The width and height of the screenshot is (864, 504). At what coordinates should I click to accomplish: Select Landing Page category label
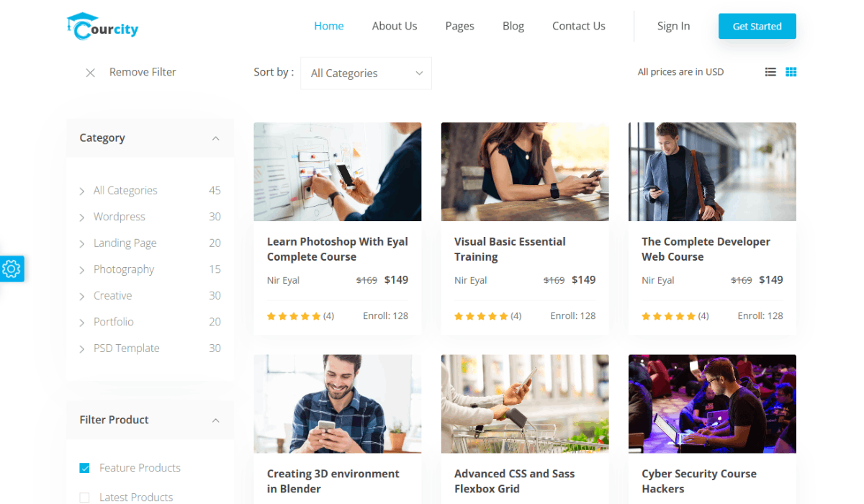tap(125, 243)
